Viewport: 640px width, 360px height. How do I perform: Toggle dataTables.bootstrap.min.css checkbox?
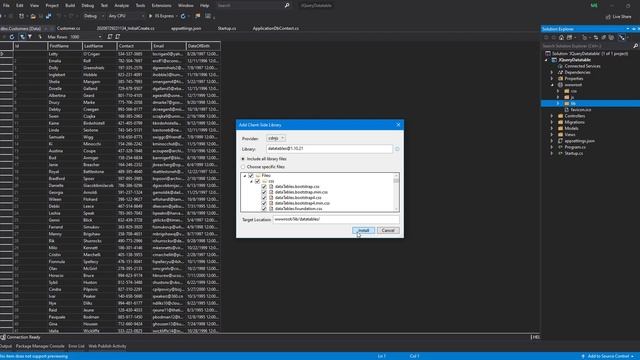[264, 192]
